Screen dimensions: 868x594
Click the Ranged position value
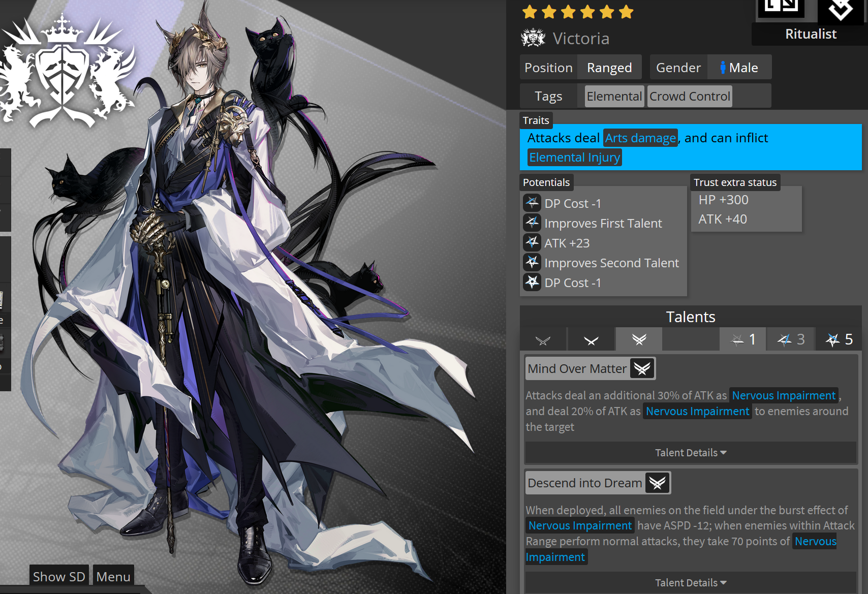coord(609,68)
